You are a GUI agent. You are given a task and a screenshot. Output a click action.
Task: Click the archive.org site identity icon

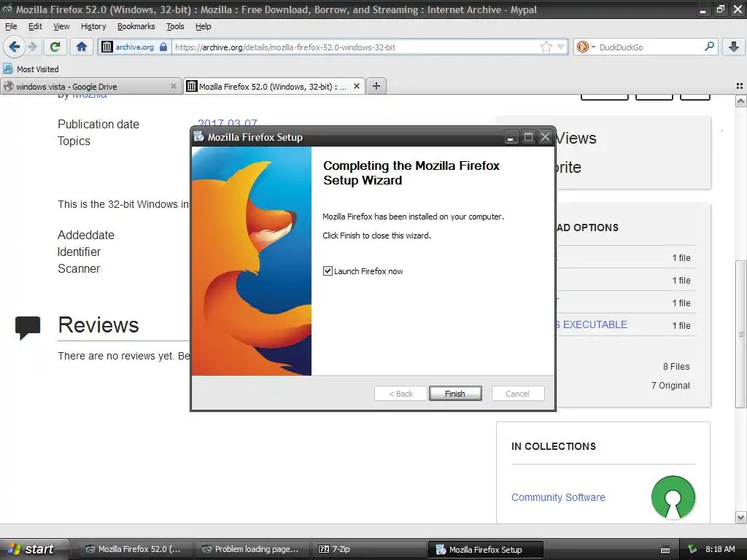[x=107, y=47]
